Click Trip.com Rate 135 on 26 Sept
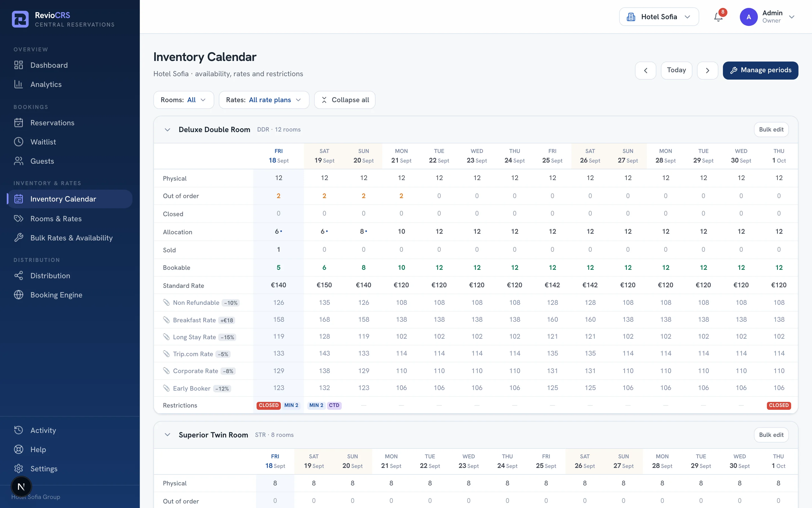Screen dimensions: 812x508 point(590,353)
